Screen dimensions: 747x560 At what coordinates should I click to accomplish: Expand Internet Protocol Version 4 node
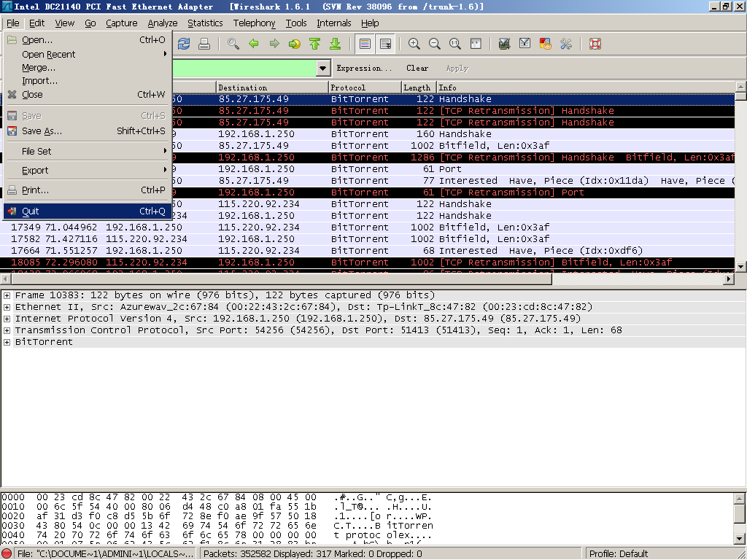point(7,319)
